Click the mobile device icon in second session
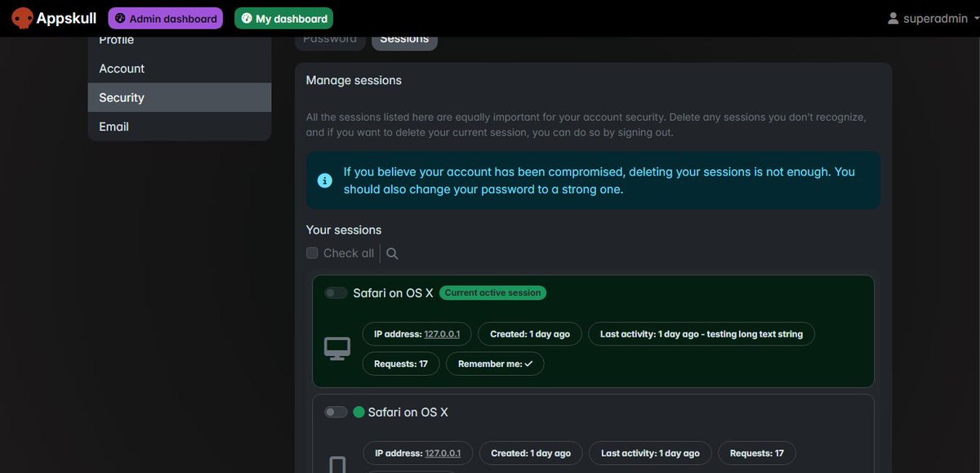Image resolution: width=980 pixels, height=473 pixels. (x=337, y=465)
